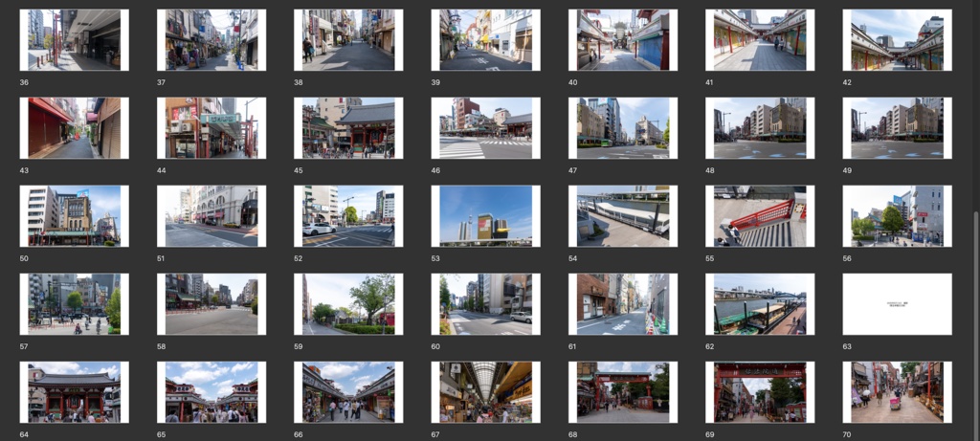Select thumbnail 61 with brick building
Image resolution: width=980 pixels, height=441 pixels.
pos(623,304)
